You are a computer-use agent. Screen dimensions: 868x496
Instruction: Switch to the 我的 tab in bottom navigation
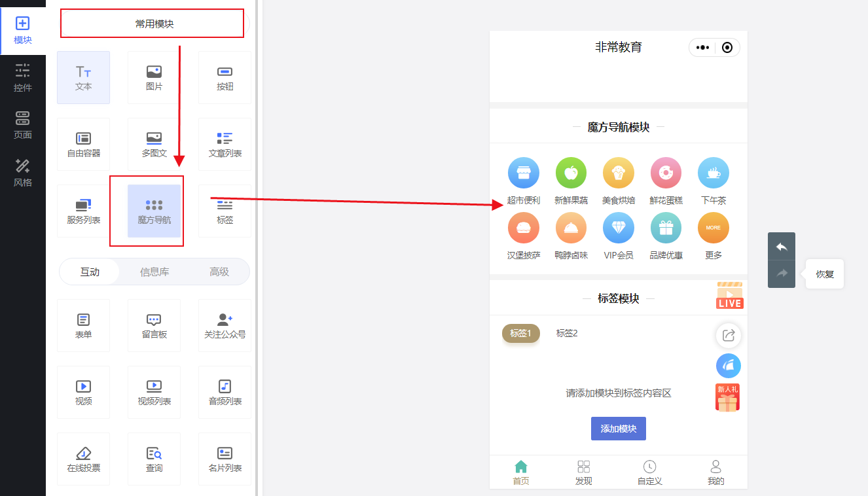tap(715, 472)
